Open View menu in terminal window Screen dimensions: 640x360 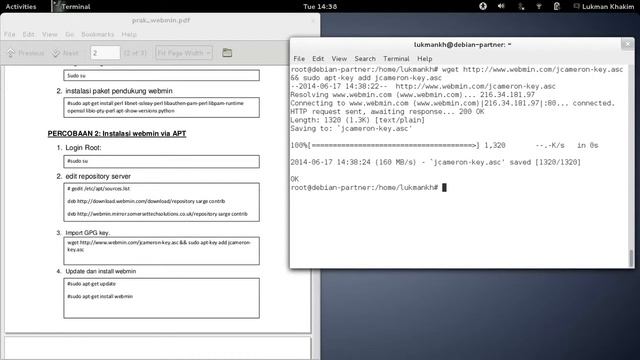[339, 59]
